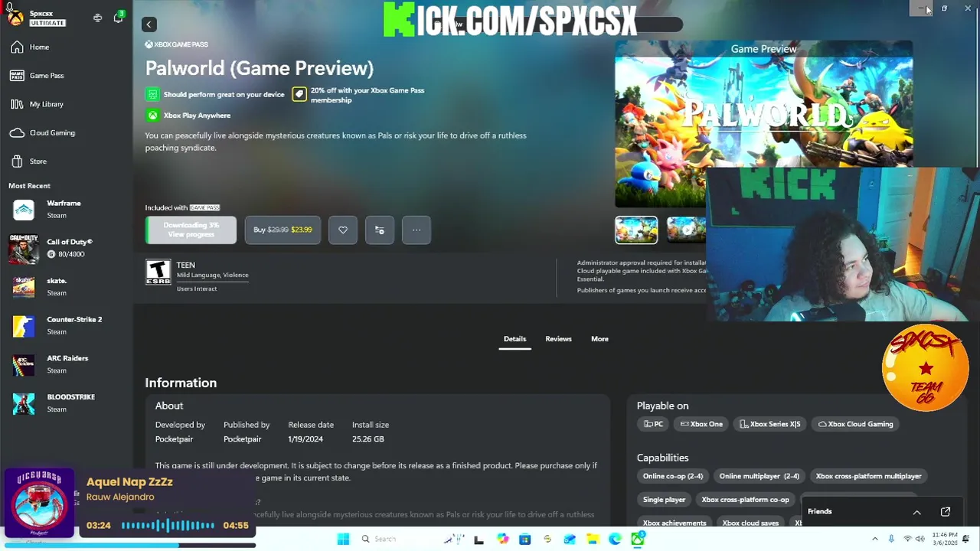Click the Xbox Play Anywhere badge icon
The height and width of the screenshot is (551, 980).
coord(153,116)
